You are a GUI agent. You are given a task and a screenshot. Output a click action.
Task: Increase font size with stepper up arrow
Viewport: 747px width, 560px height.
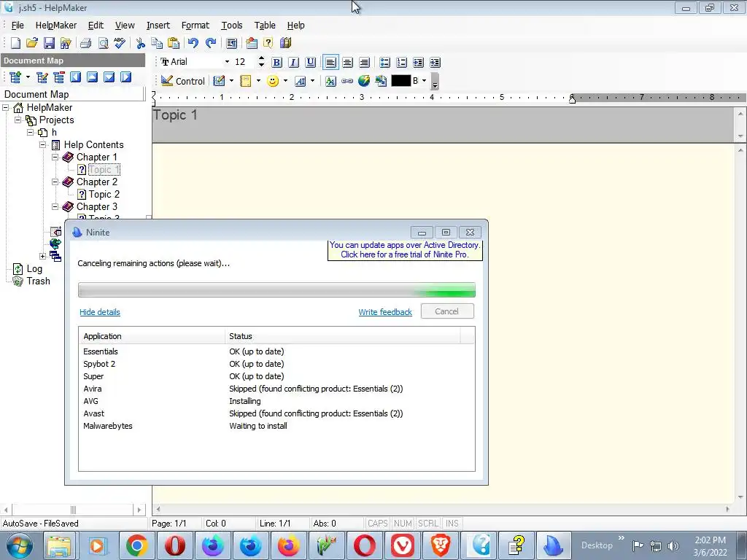tap(261, 58)
